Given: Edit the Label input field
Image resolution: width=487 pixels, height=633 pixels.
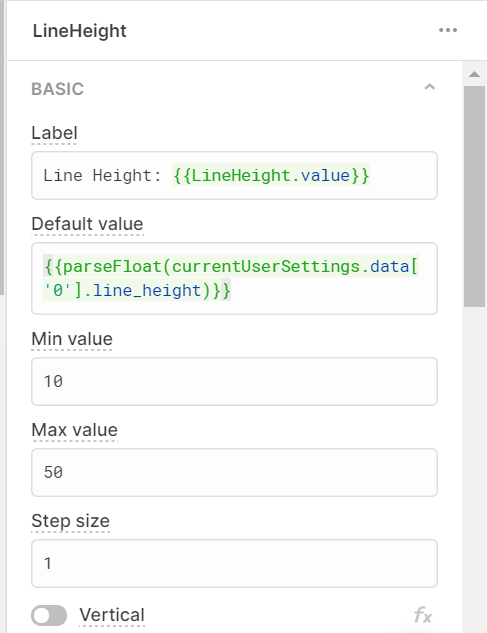Looking at the screenshot, I should (x=234, y=176).
